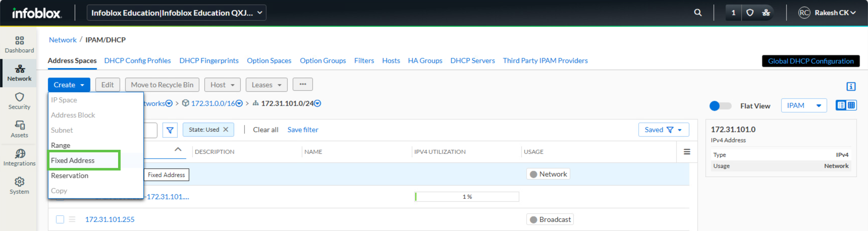This screenshot has height=231, width=868.
Task: Switch to the Option Spaces tab
Action: (x=269, y=61)
